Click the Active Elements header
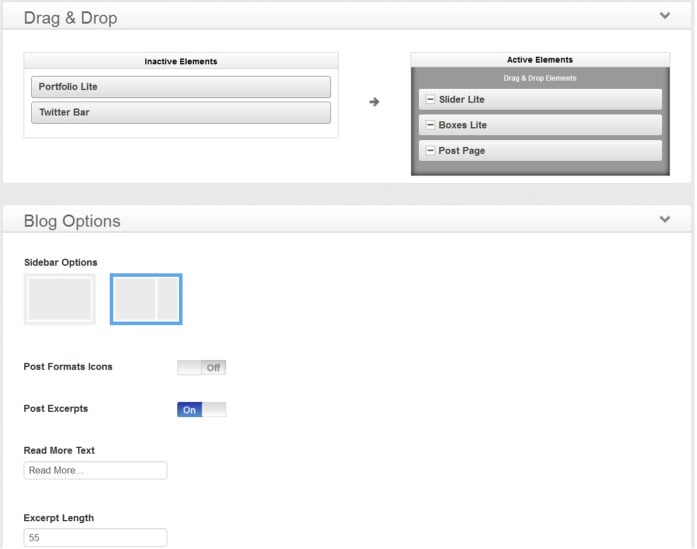This screenshot has height=549, width=697. tap(540, 60)
